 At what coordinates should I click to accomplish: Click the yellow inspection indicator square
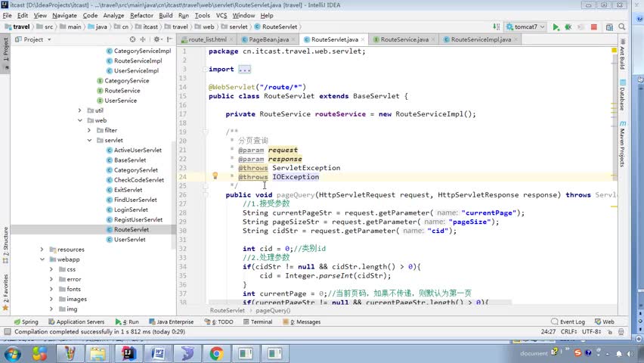point(614,50)
